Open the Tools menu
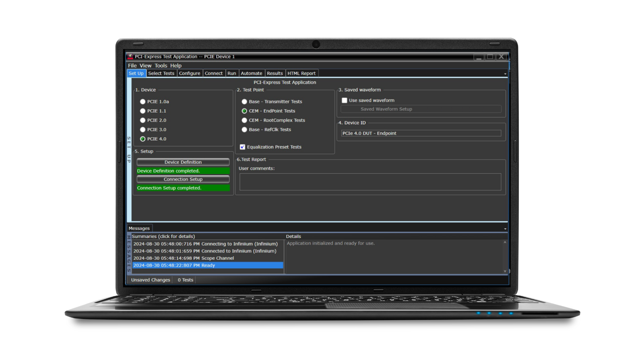 [161, 66]
